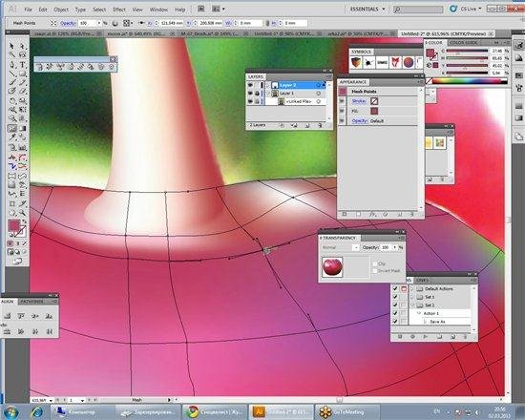
Task: Open the File menu
Action: (x=28, y=10)
